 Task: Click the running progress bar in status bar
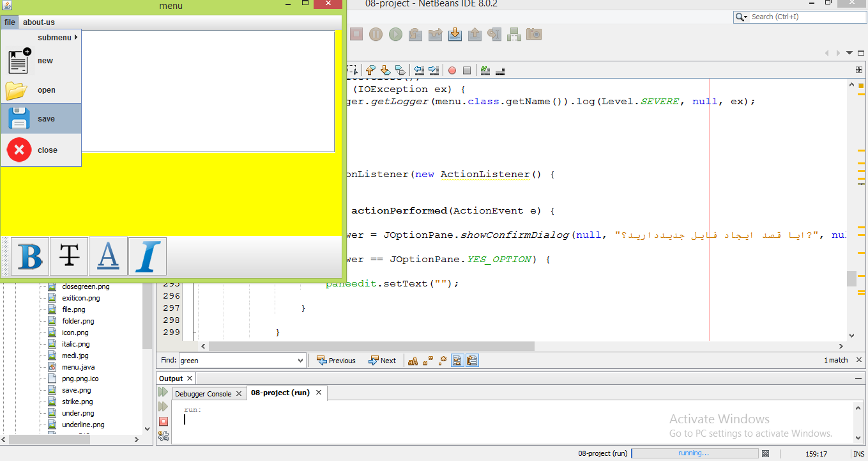[x=694, y=453]
